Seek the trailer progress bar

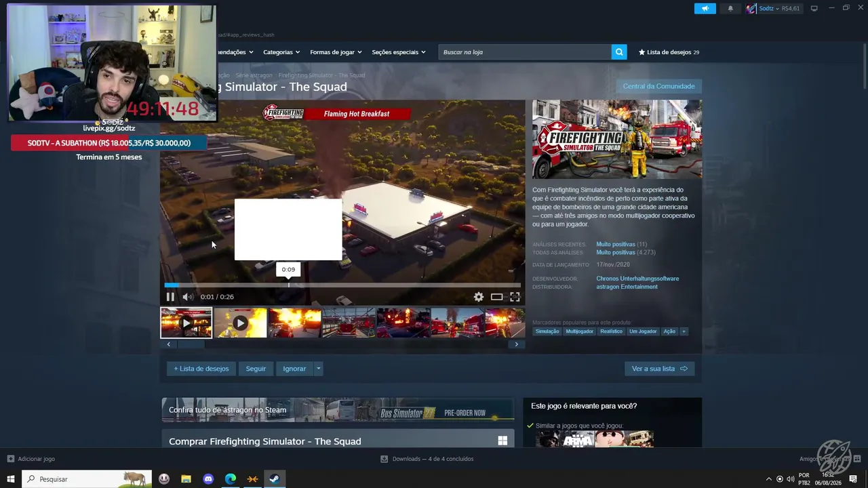point(342,285)
